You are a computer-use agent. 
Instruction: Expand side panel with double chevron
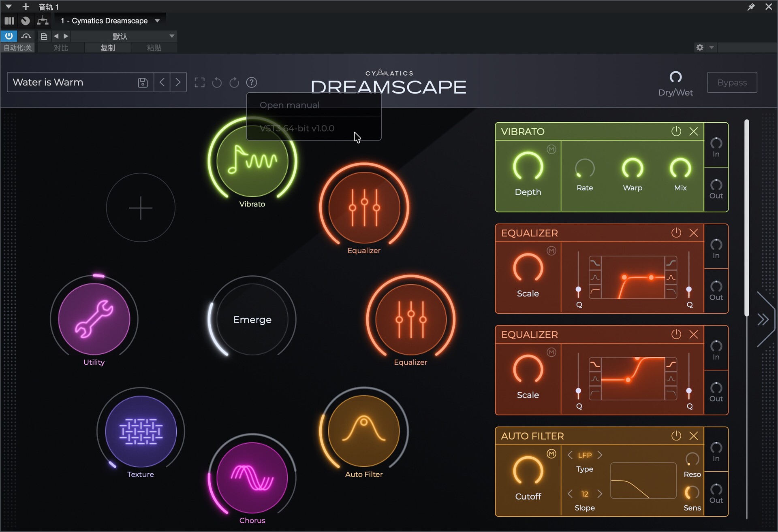click(x=763, y=319)
